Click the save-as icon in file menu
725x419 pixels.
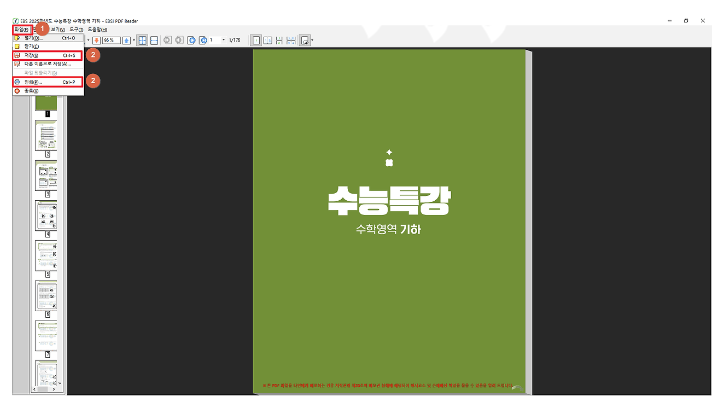point(17,64)
